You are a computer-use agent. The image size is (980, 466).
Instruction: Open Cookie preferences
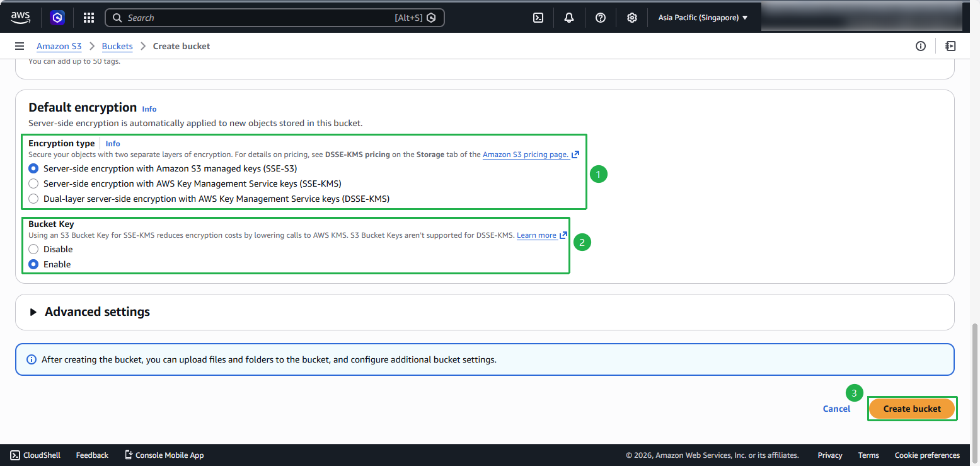pos(927,455)
